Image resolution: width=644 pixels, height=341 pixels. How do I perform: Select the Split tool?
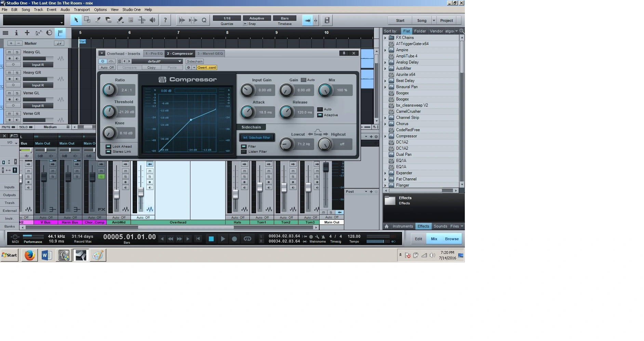pyautogui.click(x=98, y=20)
